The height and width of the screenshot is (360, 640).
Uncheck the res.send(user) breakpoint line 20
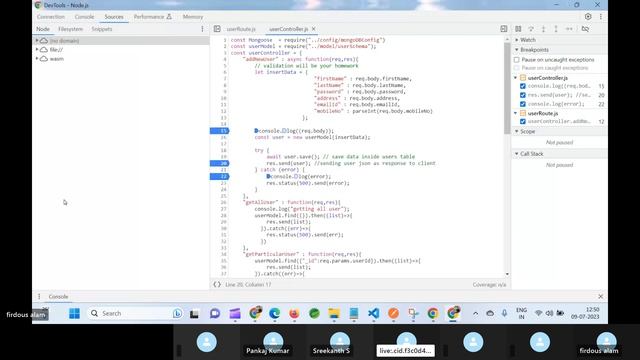[x=523, y=95]
